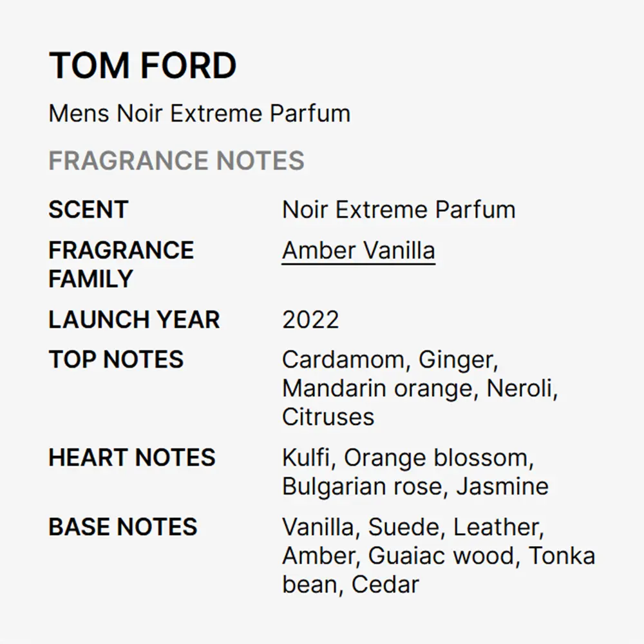This screenshot has height=644, width=644.
Task: Click the SCENT label
Action: point(89,209)
